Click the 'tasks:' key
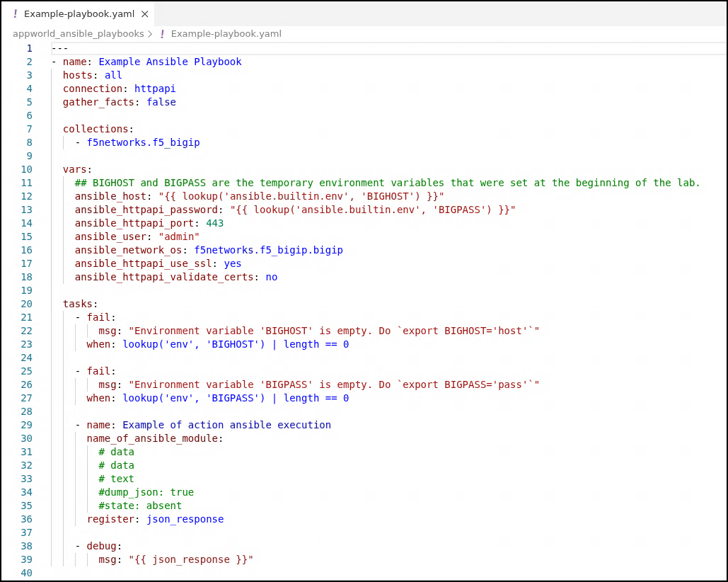Image resolution: width=728 pixels, height=582 pixels. [x=81, y=304]
